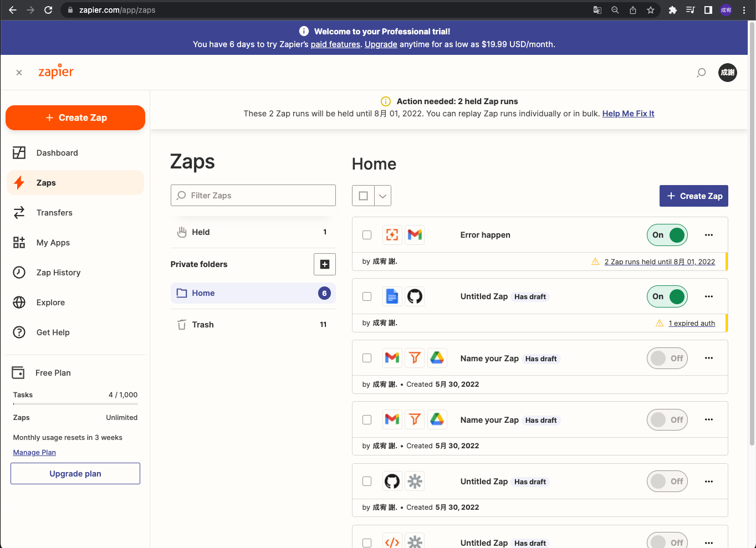Image resolution: width=756 pixels, height=548 pixels.
Task: Add a new private folder
Action: (x=325, y=264)
